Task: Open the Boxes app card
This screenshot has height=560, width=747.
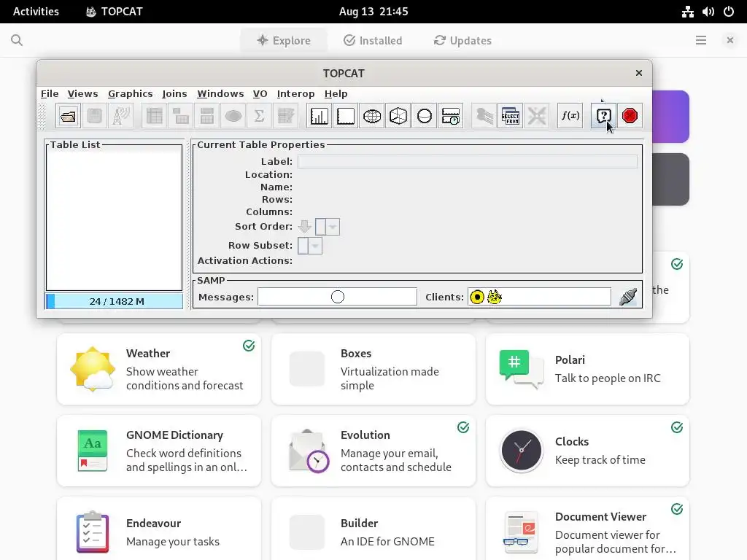Action: tap(373, 370)
